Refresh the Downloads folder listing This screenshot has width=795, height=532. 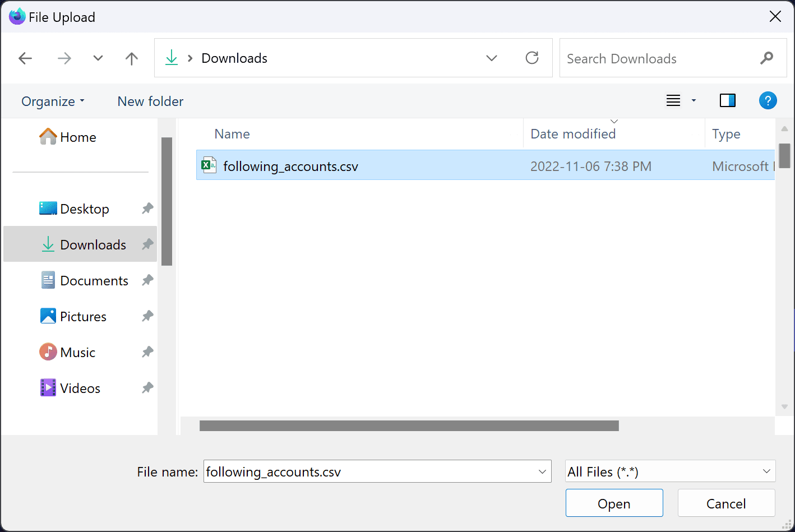click(532, 58)
